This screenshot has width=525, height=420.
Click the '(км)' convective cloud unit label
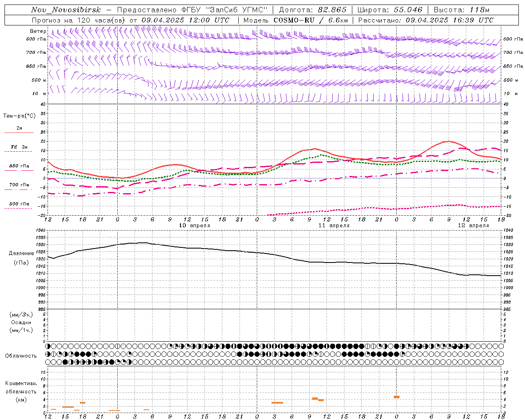coord(21,399)
